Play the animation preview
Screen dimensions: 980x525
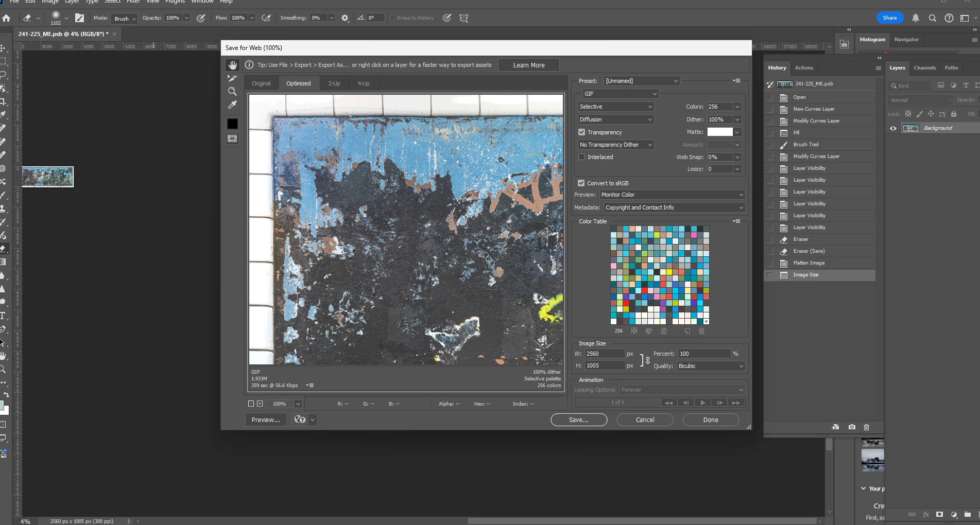pyautogui.click(x=703, y=402)
